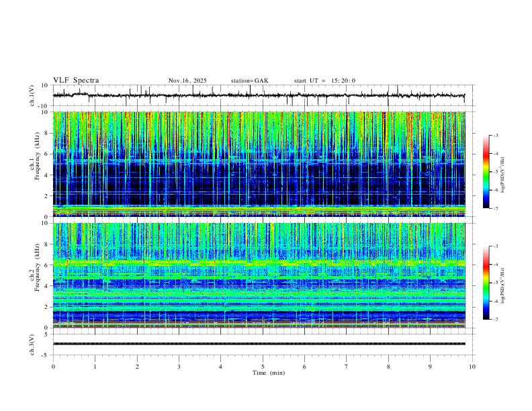Click time axis tick label "1"
The height and width of the screenshot is (411, 532).
coord(95,367)
